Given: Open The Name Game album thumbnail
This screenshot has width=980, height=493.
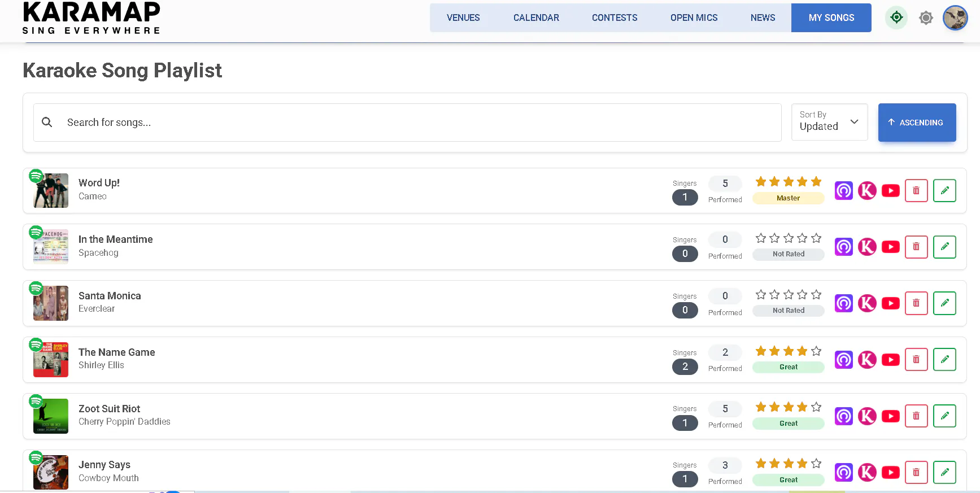Looking at the screenshot, I should click(x=51, y=360).
